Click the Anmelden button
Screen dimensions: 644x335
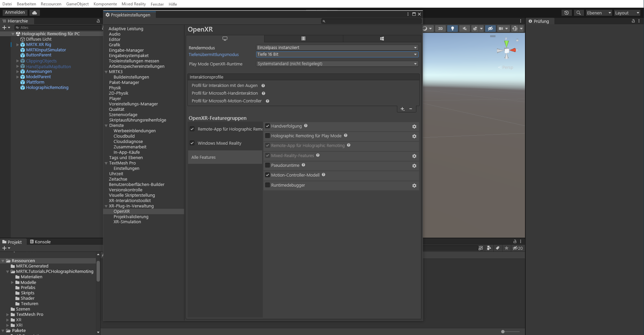(14, 12)
